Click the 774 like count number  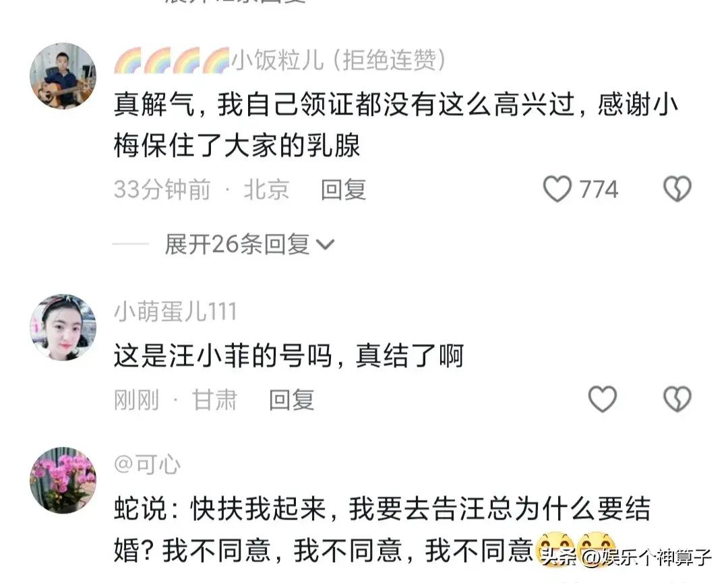pos(599,189)
